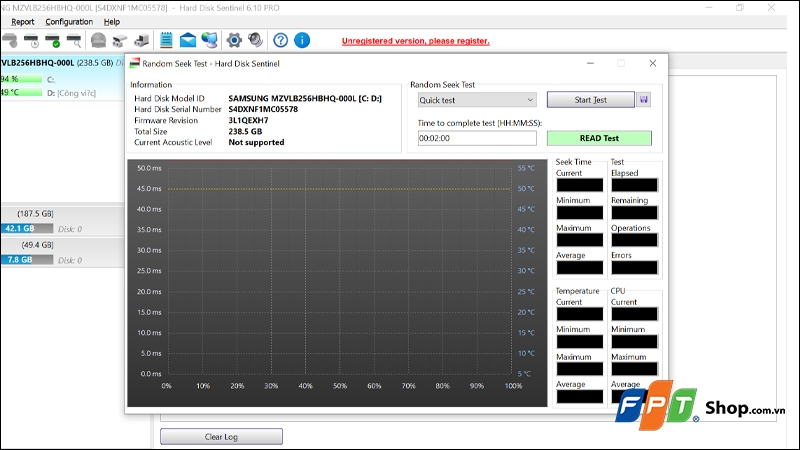The width and height of the screenshot is (800, 450).
Task: Open the Help menu
Action: 112,21
